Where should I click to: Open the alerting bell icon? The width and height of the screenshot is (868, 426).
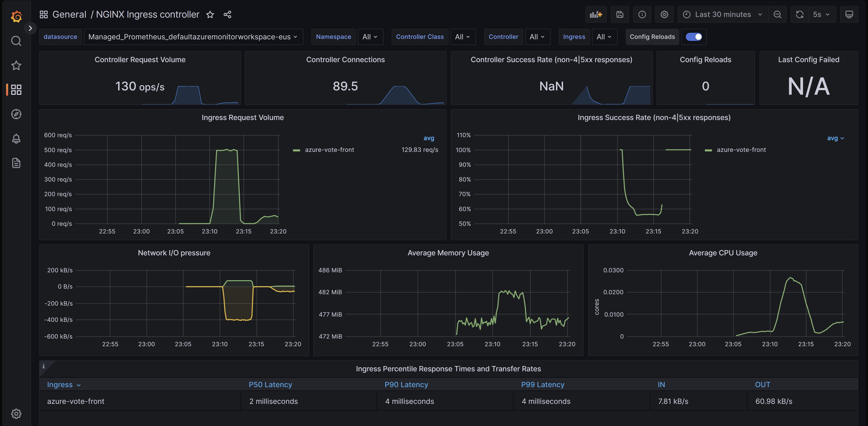[x=16, y=138]
